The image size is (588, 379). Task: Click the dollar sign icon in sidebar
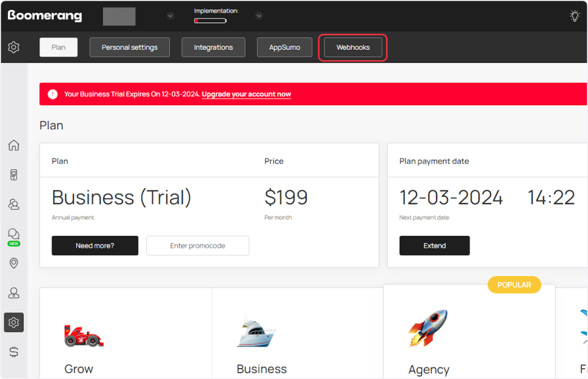pos(14,352)
